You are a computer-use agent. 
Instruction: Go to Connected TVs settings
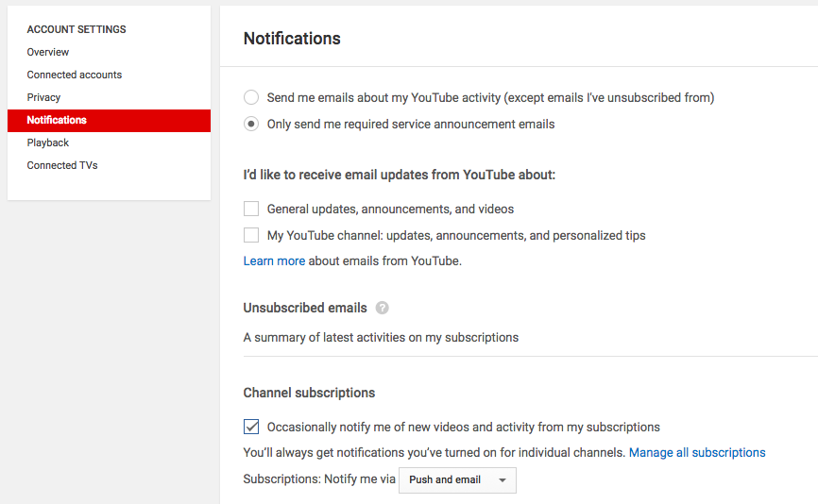pos(62,165)
